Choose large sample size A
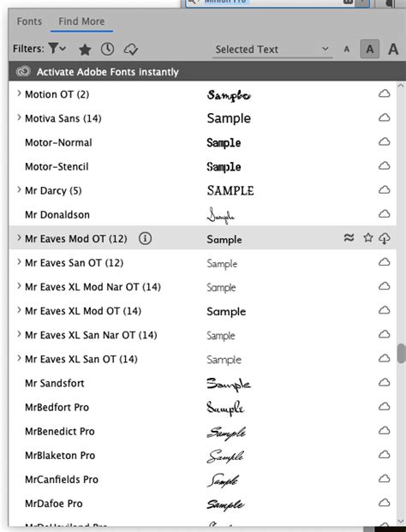406x532 pixels. point(393,49)
